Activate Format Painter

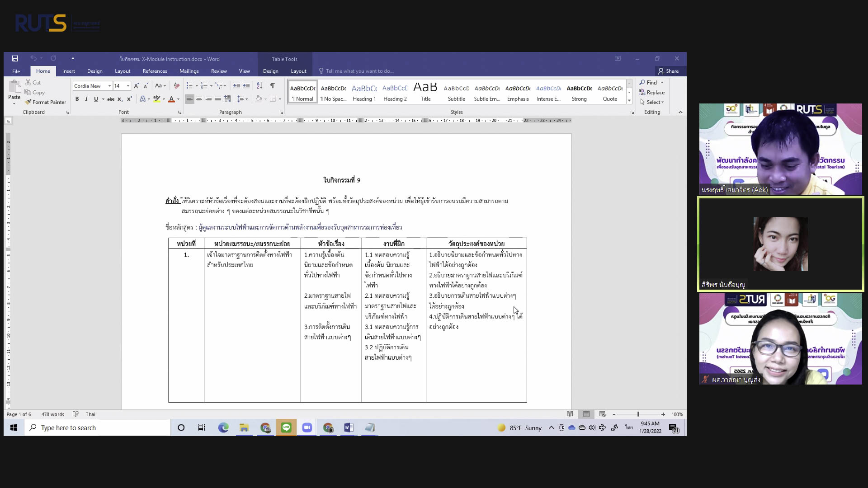[x=46, y=102]
